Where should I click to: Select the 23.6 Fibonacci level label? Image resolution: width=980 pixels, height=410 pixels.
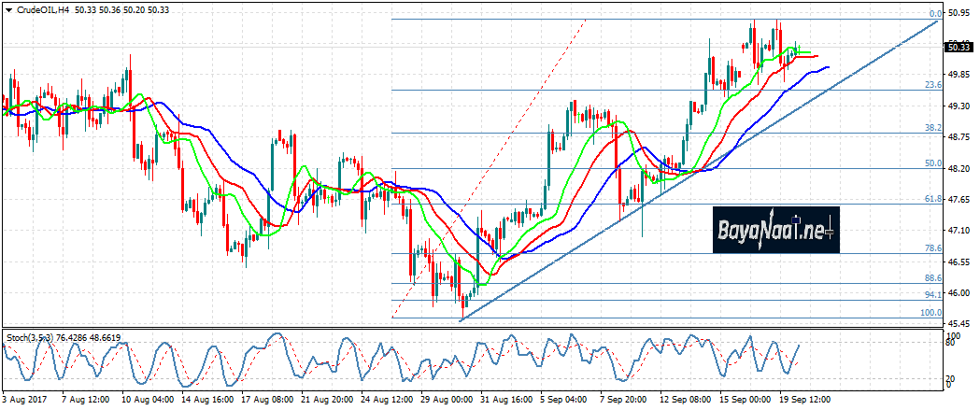click(x=932, y=84)
